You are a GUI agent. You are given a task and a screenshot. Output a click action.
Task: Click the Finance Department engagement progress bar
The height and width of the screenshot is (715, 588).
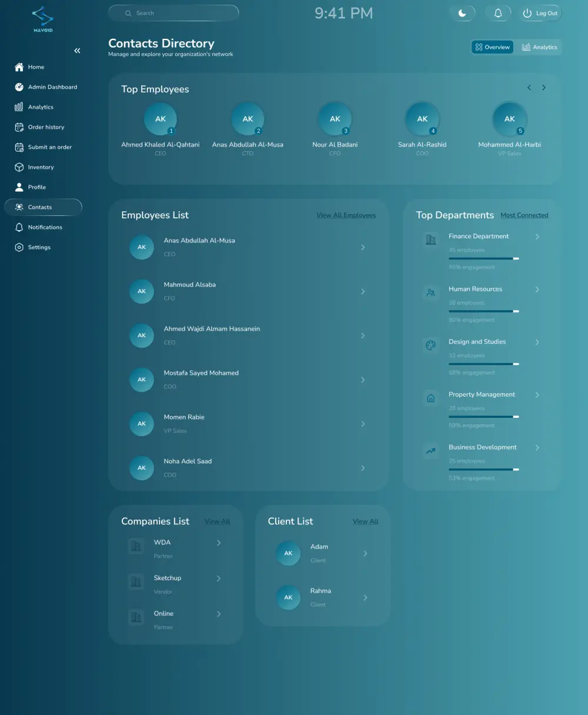(484, 258)
